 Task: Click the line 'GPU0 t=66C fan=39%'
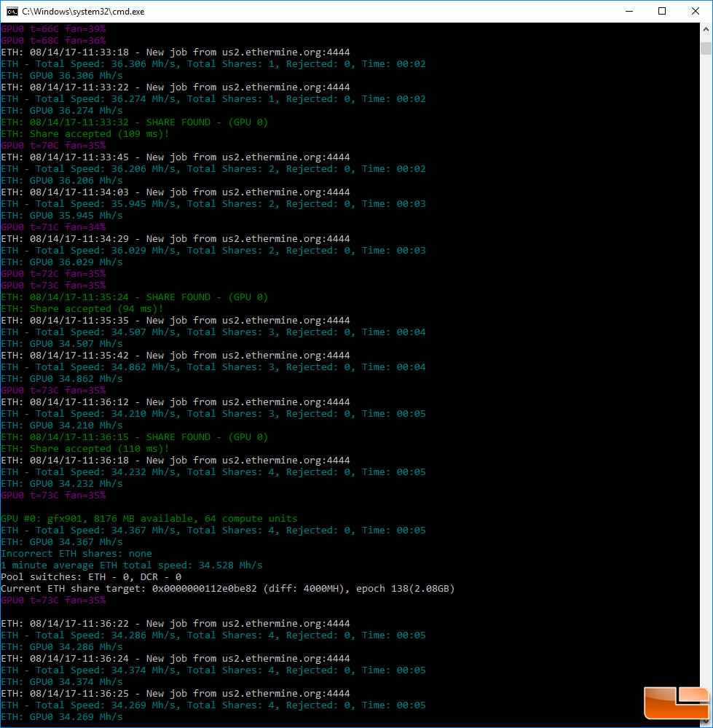click(x=53, y=29)
